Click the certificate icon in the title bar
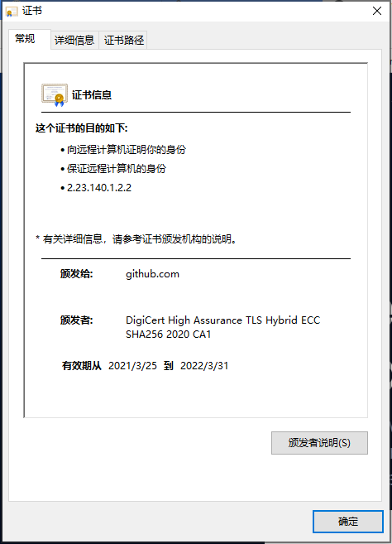Viewport: 392px width, 544px height. click(x=12, y=11)
